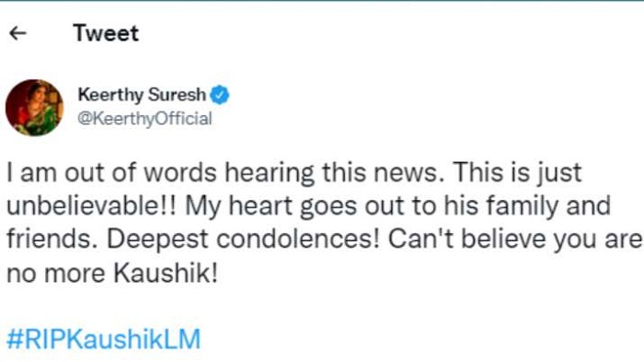Open the Keerthy Suresh display name link
Viewport: 644px width, 362px height.
click(x=142, y=95)
